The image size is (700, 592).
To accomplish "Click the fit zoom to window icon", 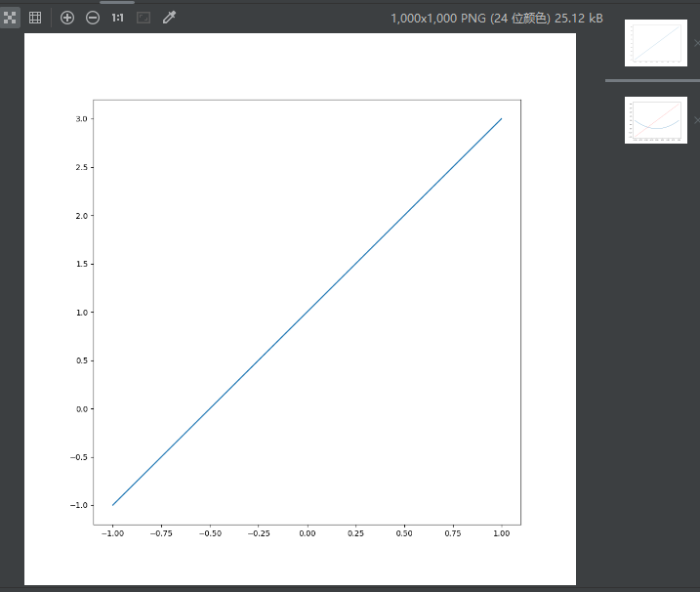I will click(144, 18).
